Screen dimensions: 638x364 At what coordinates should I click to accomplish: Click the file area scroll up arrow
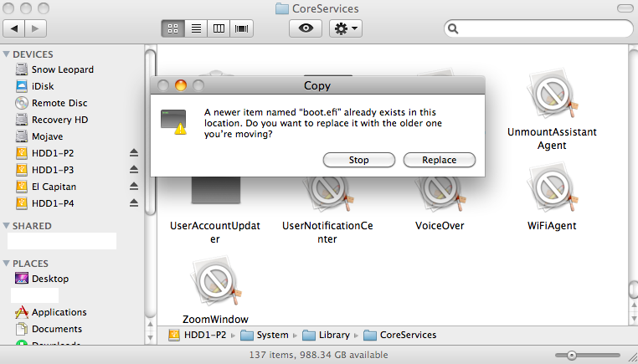click(x=634, y=305)
